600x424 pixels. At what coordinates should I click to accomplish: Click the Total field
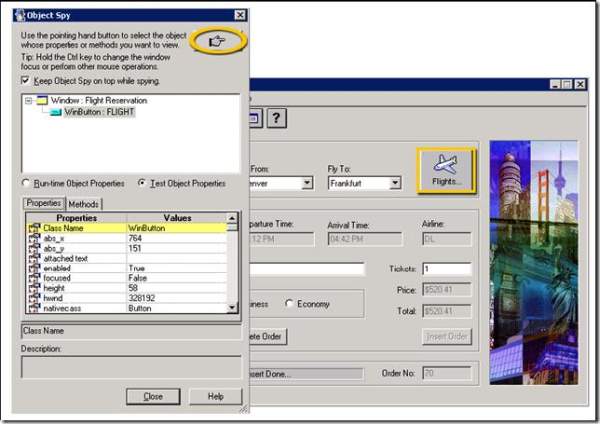pos(447,311)
